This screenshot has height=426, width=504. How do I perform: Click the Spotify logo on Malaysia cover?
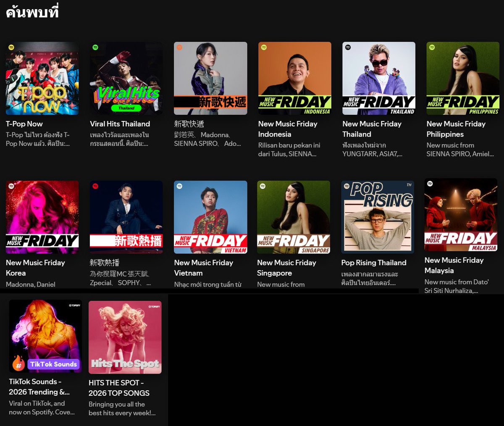click(430, 184)
